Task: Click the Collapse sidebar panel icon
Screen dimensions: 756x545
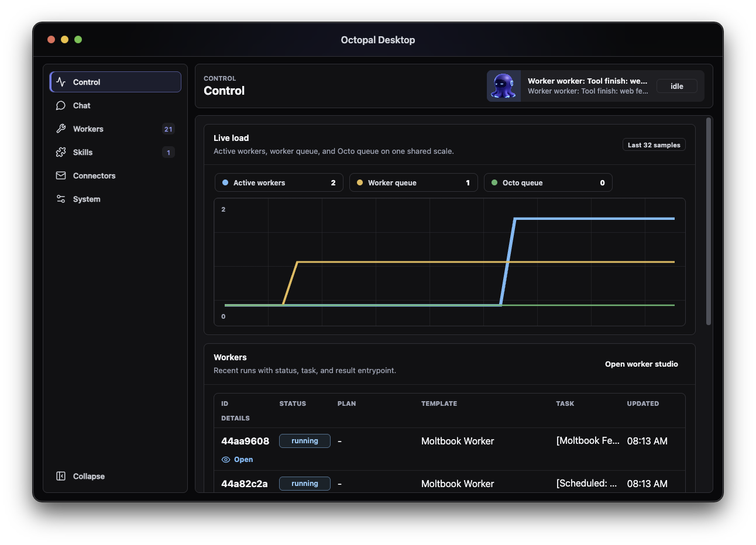Action: pos(61,476)
